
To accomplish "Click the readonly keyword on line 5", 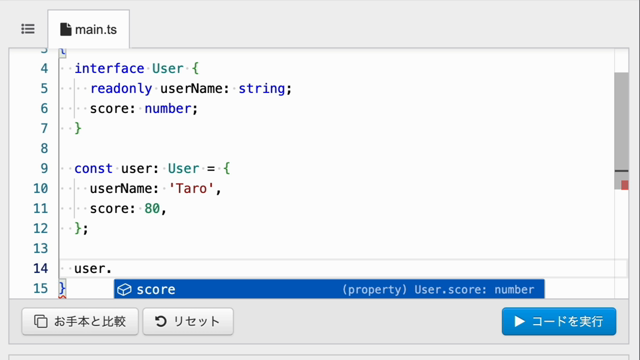I will coord(121,88).
